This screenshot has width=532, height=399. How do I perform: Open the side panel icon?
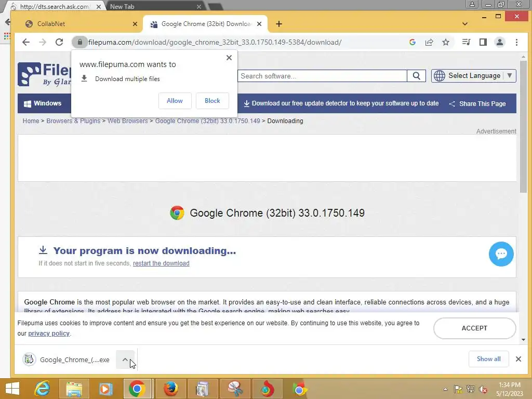pyautogui.click(x=483, y=42)
